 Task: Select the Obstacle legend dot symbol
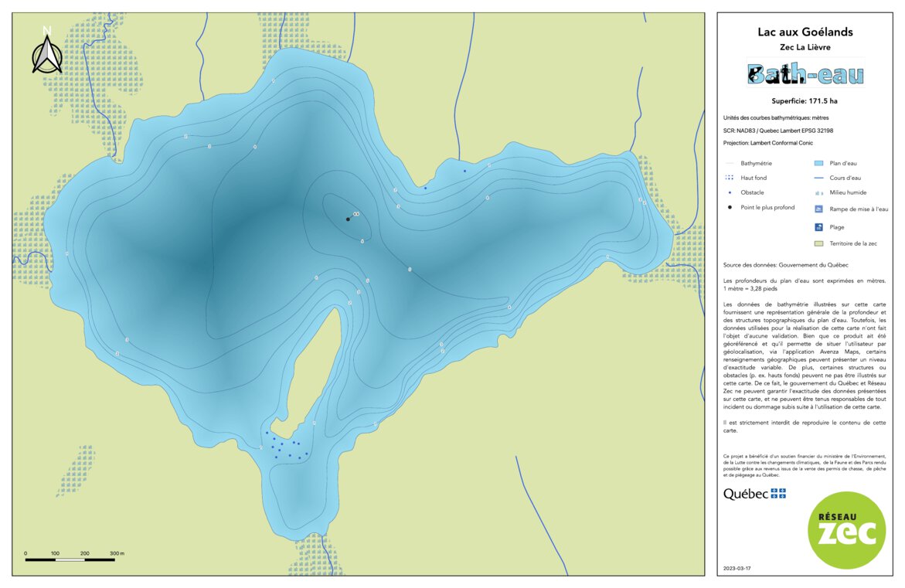coord(729,193)
